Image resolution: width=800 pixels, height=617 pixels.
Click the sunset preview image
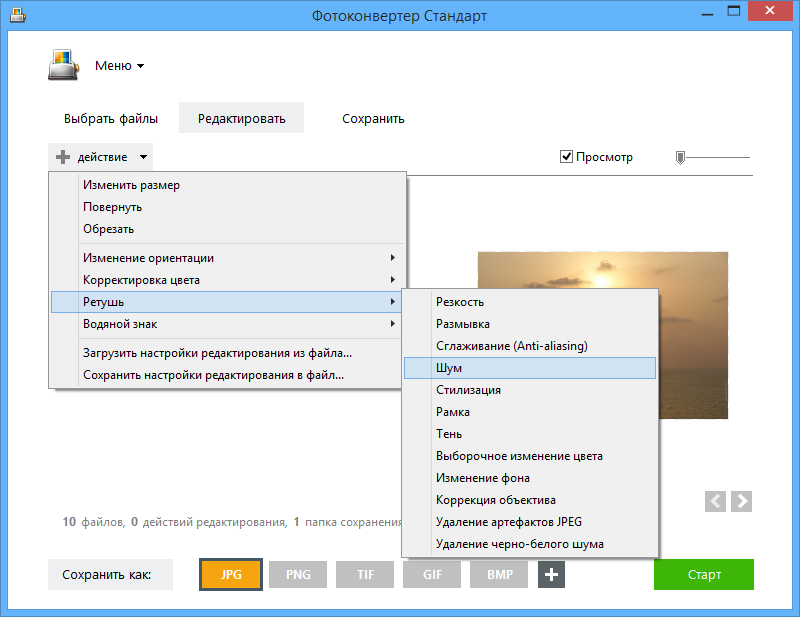pos(693,335)
